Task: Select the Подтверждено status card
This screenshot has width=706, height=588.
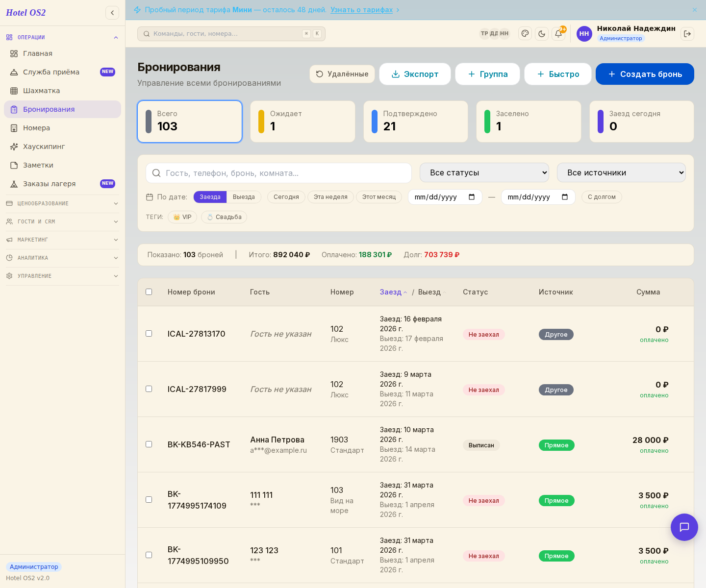Action: pyautogui.click(x=416, y=122)
